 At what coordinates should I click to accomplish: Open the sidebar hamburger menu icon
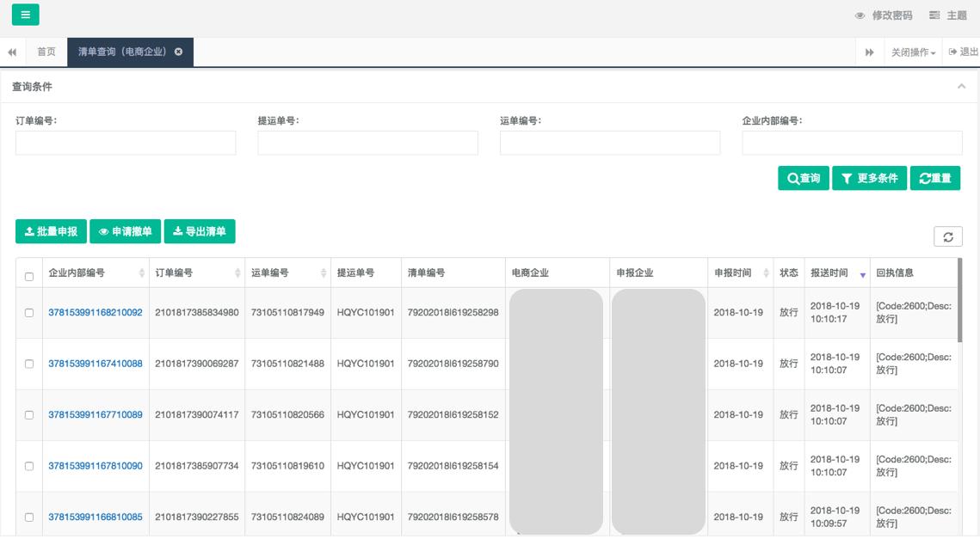[x=25, y=15]
